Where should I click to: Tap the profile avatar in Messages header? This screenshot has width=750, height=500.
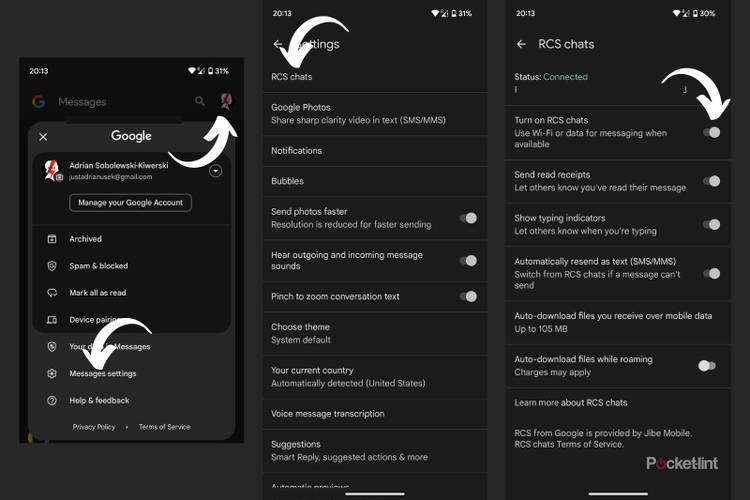point(226,101)
